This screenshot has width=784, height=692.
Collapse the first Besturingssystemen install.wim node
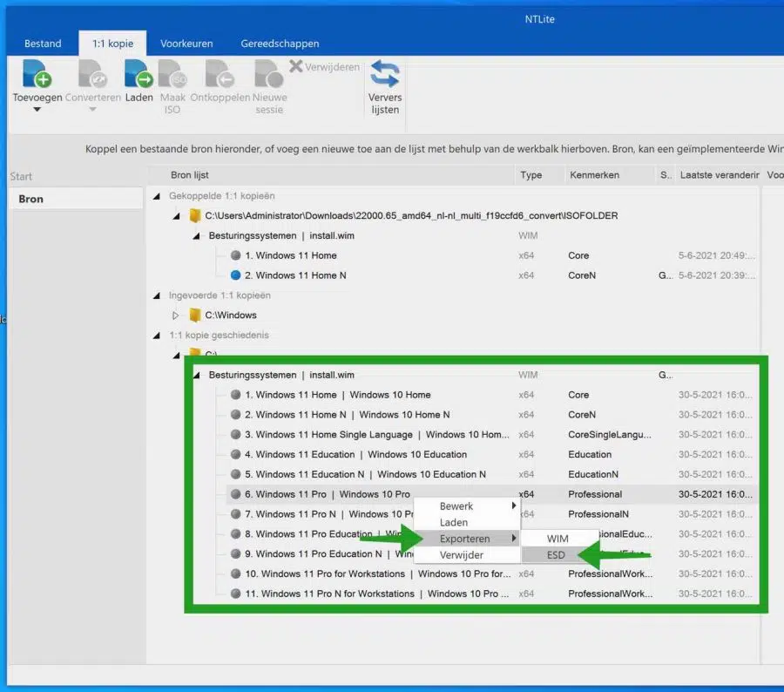coord(196,235)
